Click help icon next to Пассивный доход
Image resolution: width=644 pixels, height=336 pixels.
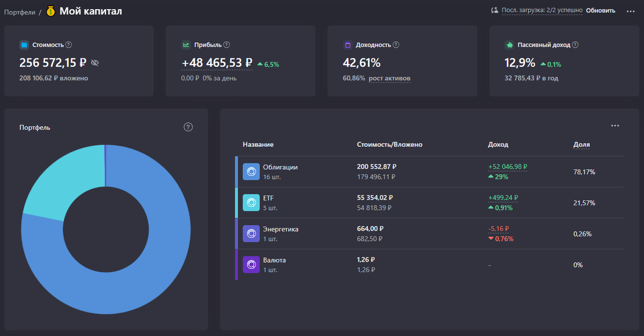coord(575,45)
